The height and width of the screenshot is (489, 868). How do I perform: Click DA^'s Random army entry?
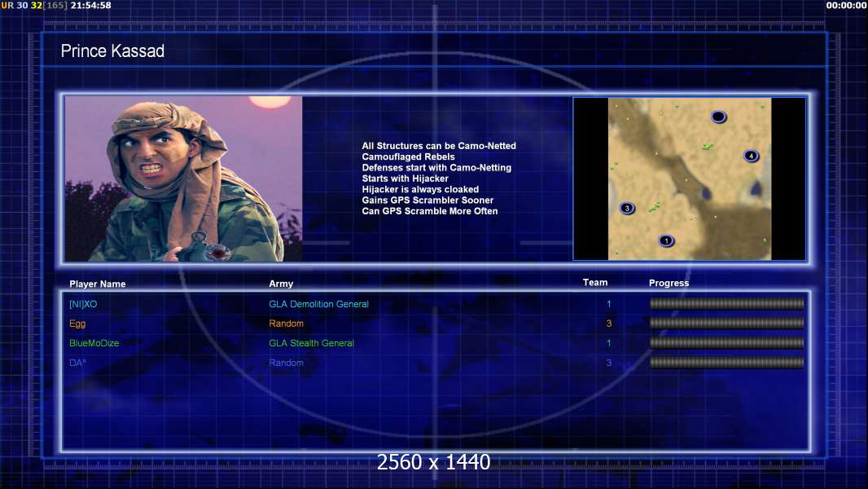(x=286, y=363)
